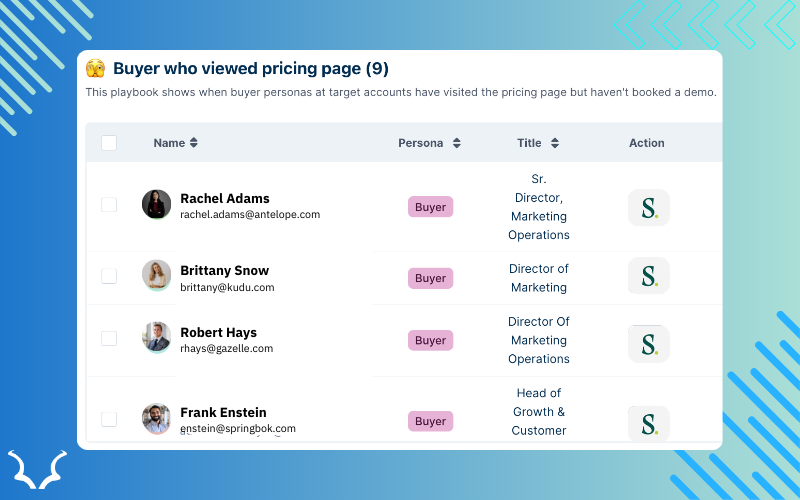
Task: Click the antler logo in bottom-left corner
Action: click(x=38, y=469)
